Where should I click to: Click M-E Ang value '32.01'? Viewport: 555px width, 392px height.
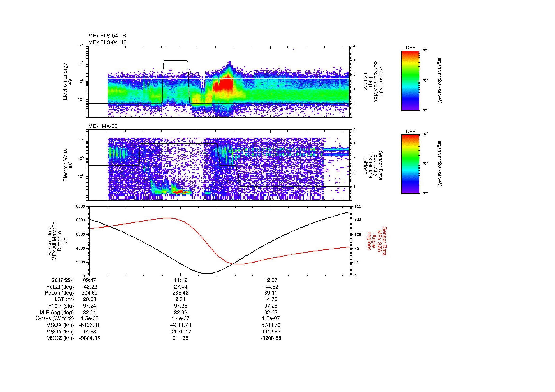point(90,312)
